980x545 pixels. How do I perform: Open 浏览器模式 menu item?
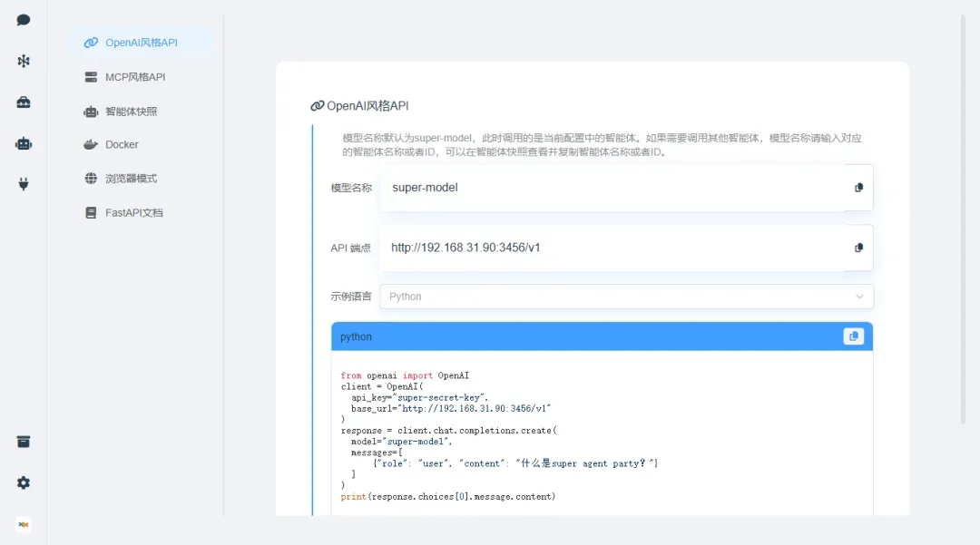coord(131,179)
